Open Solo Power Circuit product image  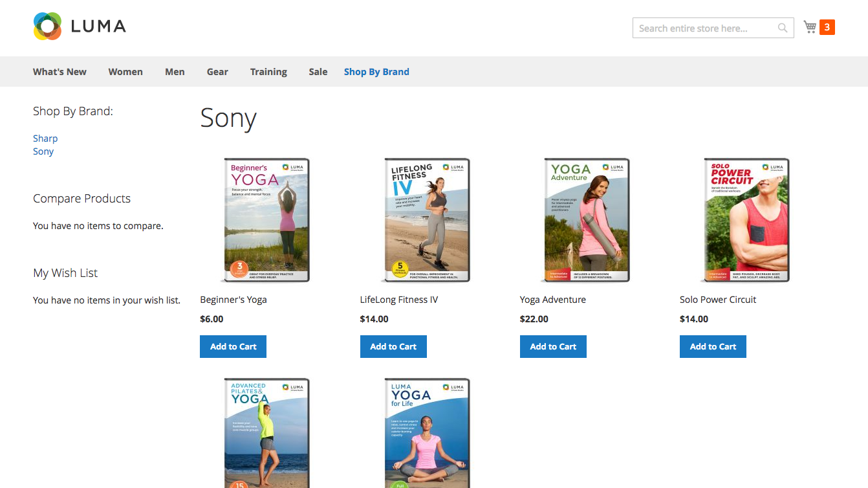pyautogui.click(x=744, y=220)
